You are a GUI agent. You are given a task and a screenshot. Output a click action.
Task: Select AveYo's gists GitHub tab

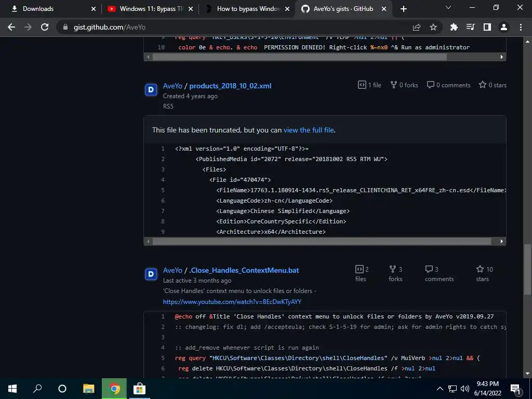coord(343,9)
